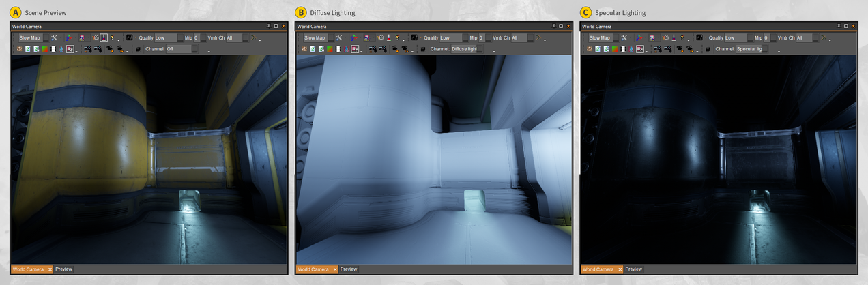Click green-red gradient icon in Specular Lighting toolbar
Viewport: 868px width, 285px height.
coord(615,49)
